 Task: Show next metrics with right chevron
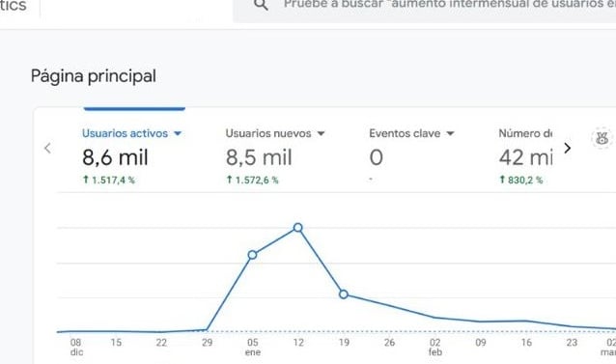(568, 148)
